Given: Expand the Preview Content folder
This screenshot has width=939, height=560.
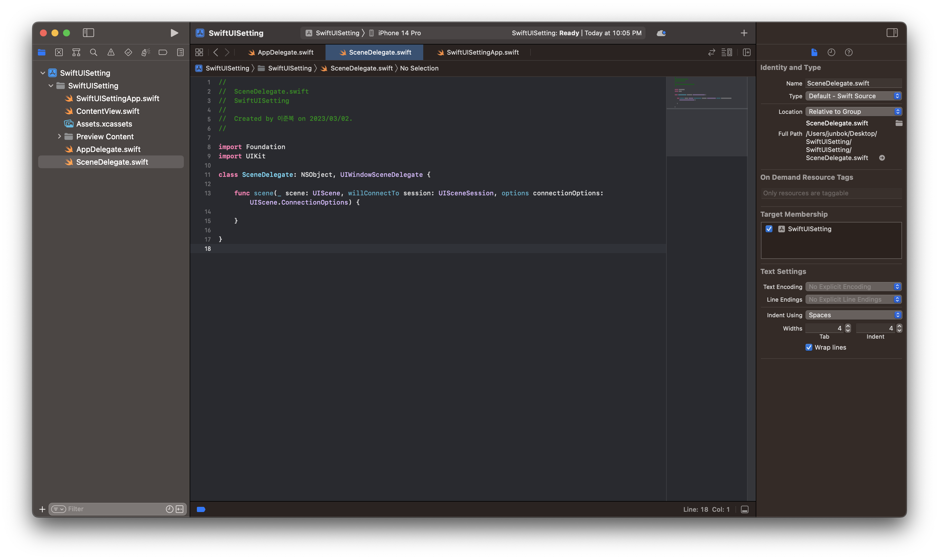Looking at the screenshot, I should pyautogui.click(x=59, y=137).
